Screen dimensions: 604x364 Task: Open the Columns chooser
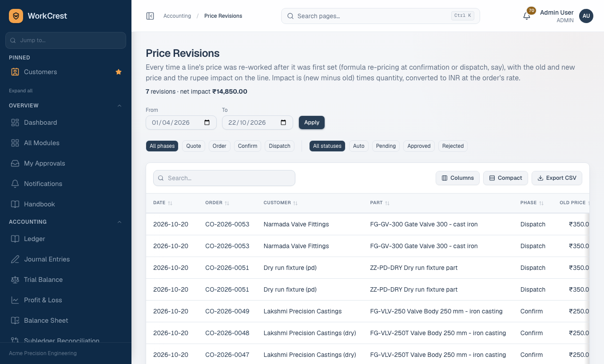(457, 178)
